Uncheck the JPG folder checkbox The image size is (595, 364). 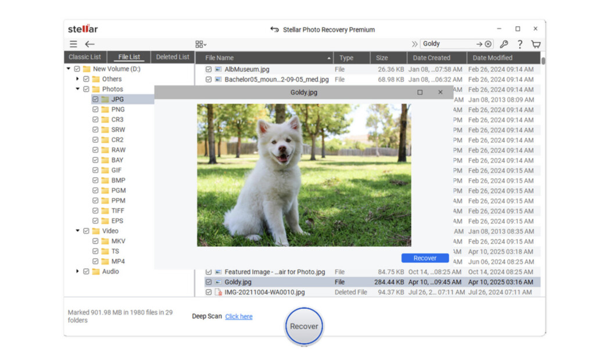(95, 99)
